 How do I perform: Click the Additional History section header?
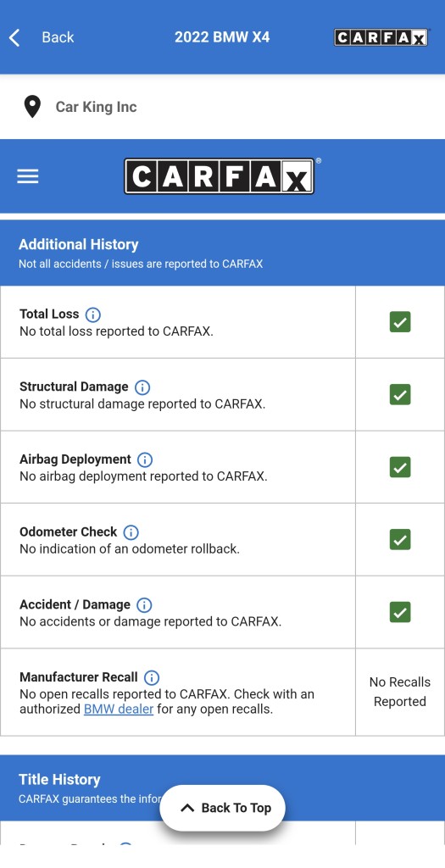pos(222,253)
